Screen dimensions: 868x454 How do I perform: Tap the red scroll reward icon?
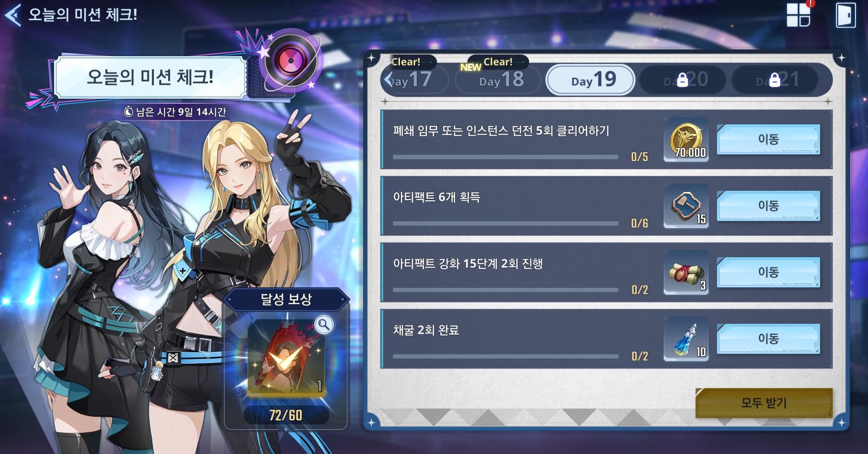click(x=686, y=272)
